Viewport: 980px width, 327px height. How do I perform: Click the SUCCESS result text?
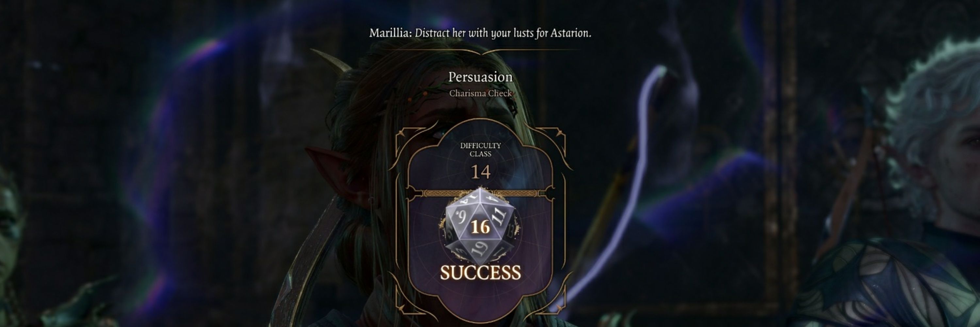[481, 273]
